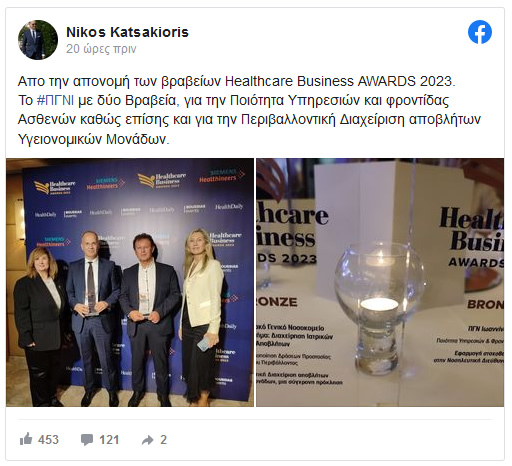Viewport: 512px width, 466px height.
Task: Click the #ΠΓΝΙ hashtag link
Action: tap(55, 100)
